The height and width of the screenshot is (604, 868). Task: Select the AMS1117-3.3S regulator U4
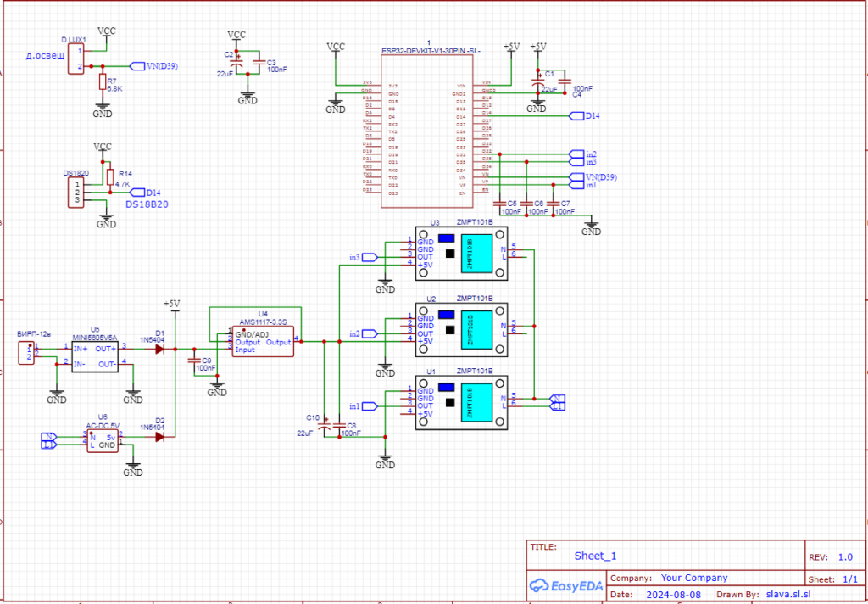[x=263, y=342]
